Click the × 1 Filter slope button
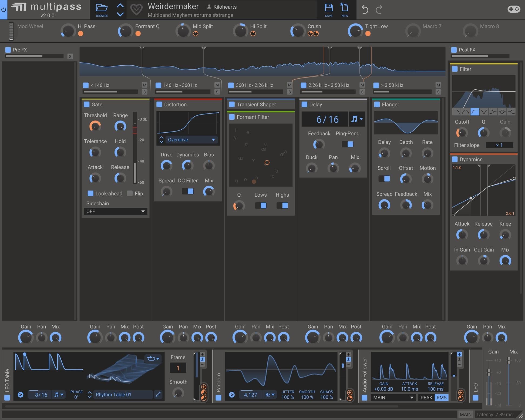Screen dimensions: 525x420 pos(500,145)
